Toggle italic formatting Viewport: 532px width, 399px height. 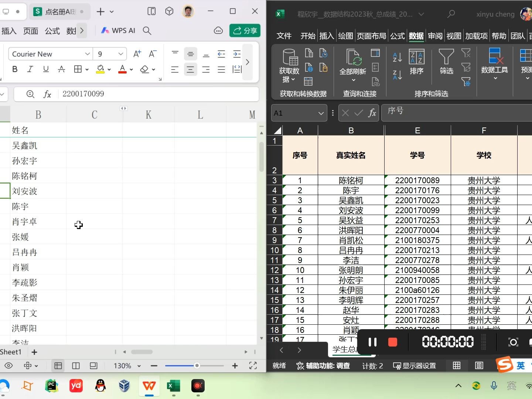click(x=30, y=69)
